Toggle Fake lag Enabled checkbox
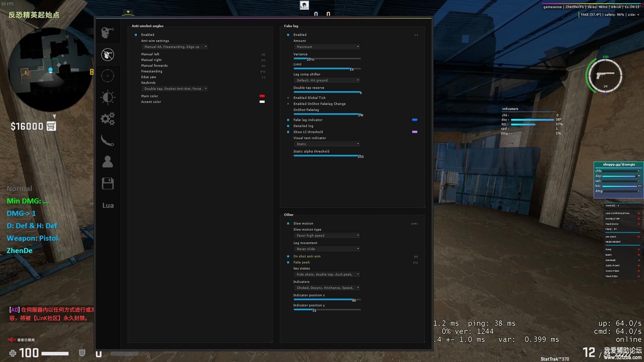Image resolution: width=644 pixels, height=362 pixels. [288, 35]
